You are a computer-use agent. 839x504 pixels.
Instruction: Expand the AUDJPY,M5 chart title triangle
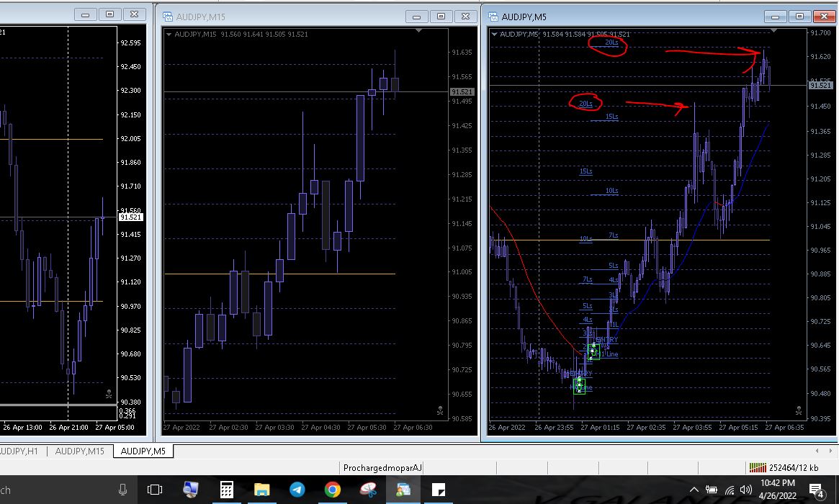coord(495,35)
